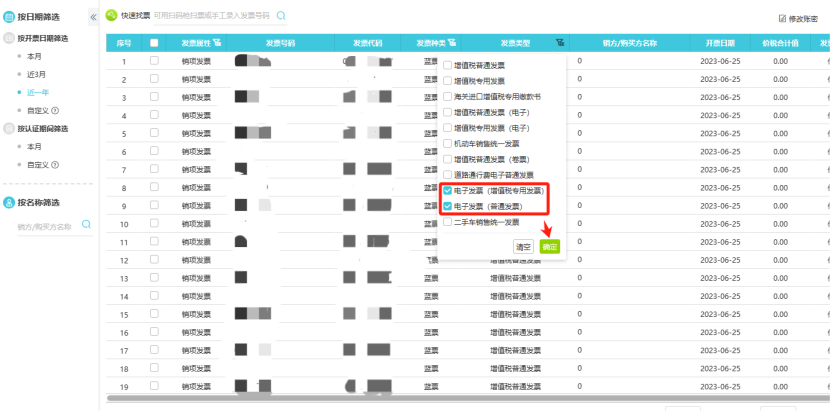Click date 2023-06-25 in row 15
830x411 pixels.
[x=720, y=314]
